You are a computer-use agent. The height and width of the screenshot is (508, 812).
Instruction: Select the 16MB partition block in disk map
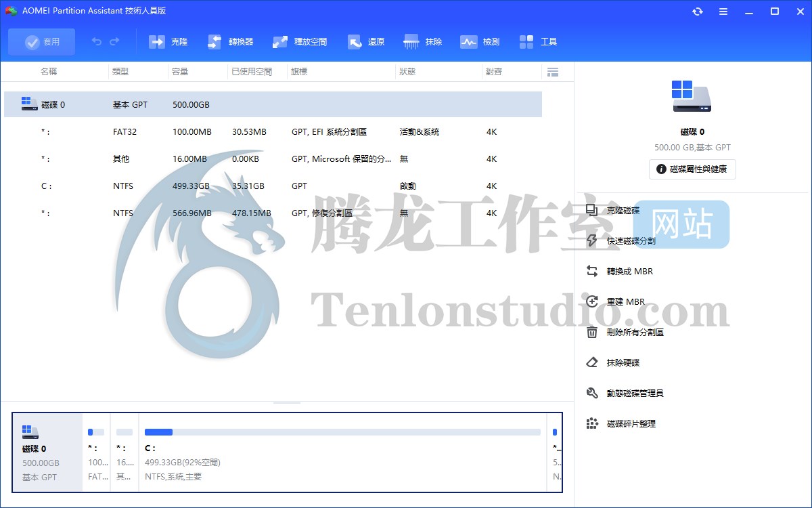pos(125,452)
